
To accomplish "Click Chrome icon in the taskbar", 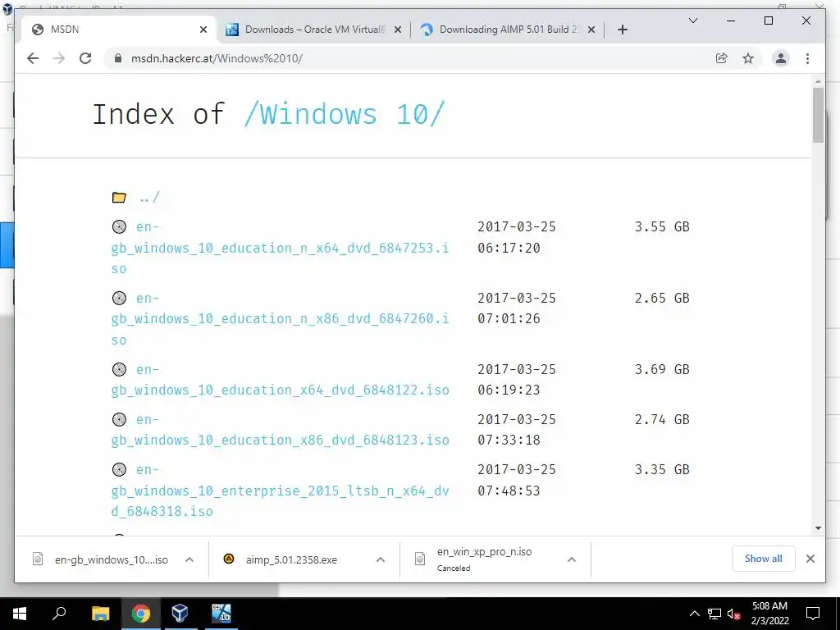I will click(140, 614).
